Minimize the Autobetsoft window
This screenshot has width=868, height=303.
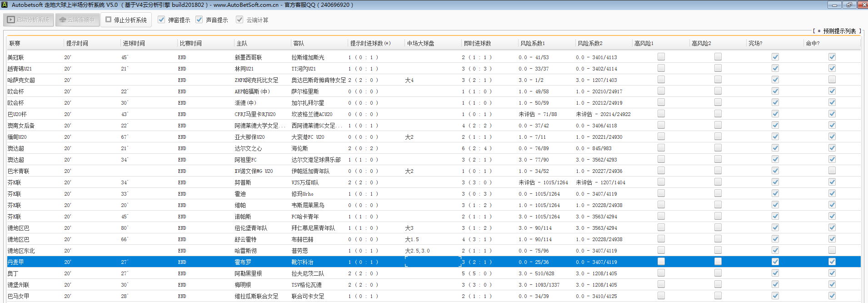click(834, 5)
